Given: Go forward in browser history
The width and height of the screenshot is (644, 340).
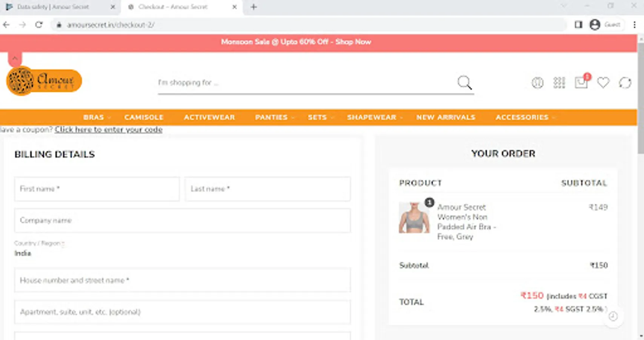Looking at the screenshot, I should point(23,25).
